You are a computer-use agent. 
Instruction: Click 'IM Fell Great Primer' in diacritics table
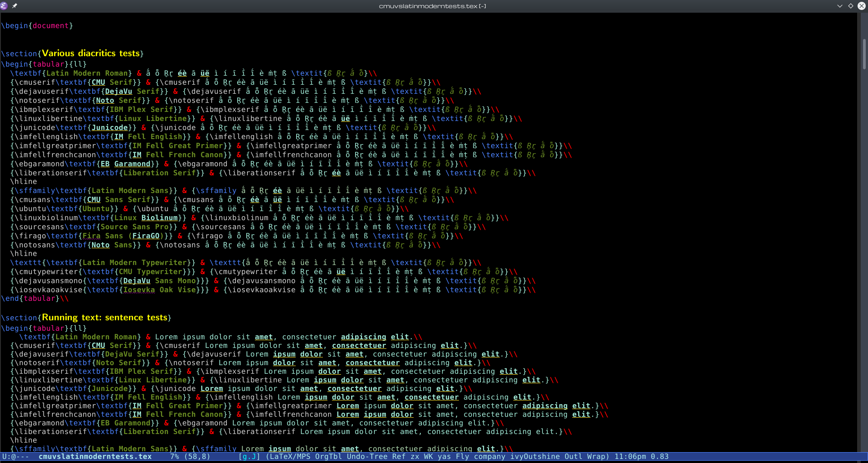click(x=178, y=146)
